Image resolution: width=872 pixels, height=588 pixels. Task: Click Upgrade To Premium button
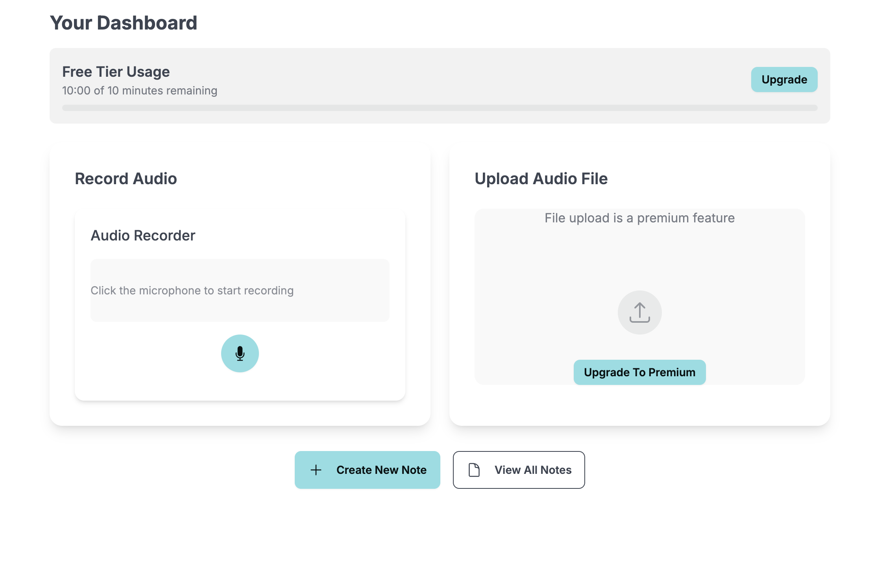[639, 372]
